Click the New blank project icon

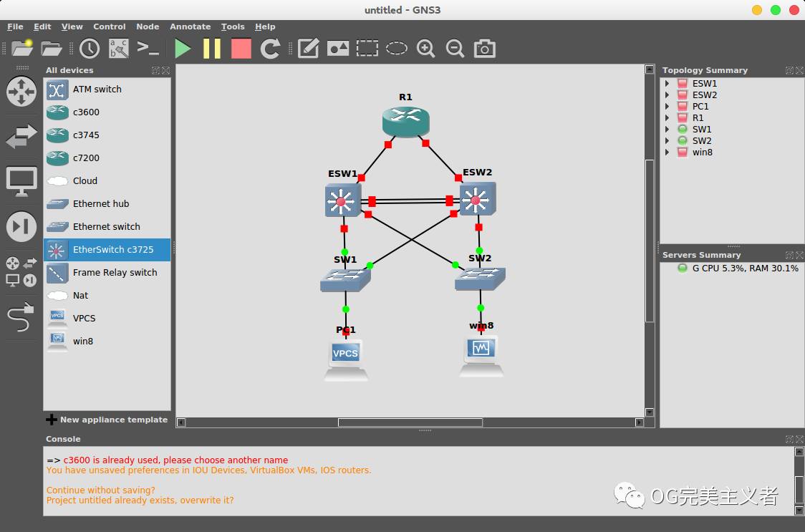coord(22,48)
